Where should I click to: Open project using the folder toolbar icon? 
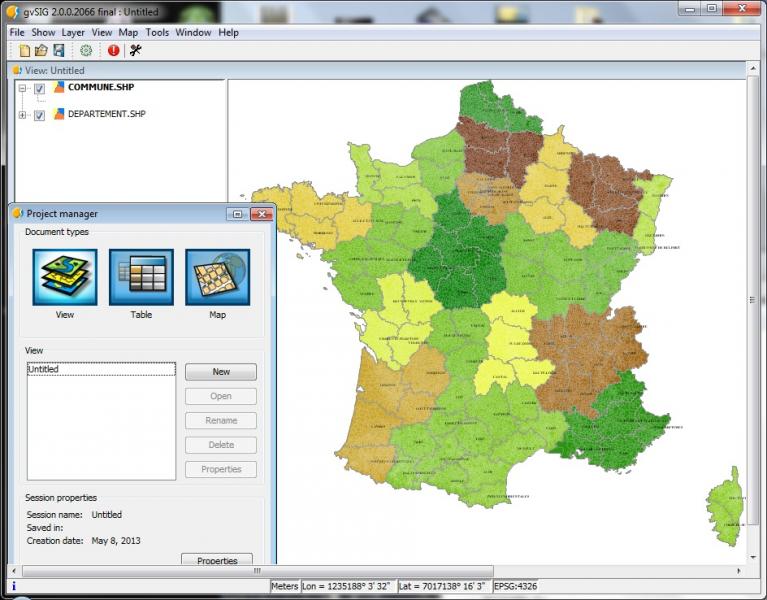pos(42,50)
